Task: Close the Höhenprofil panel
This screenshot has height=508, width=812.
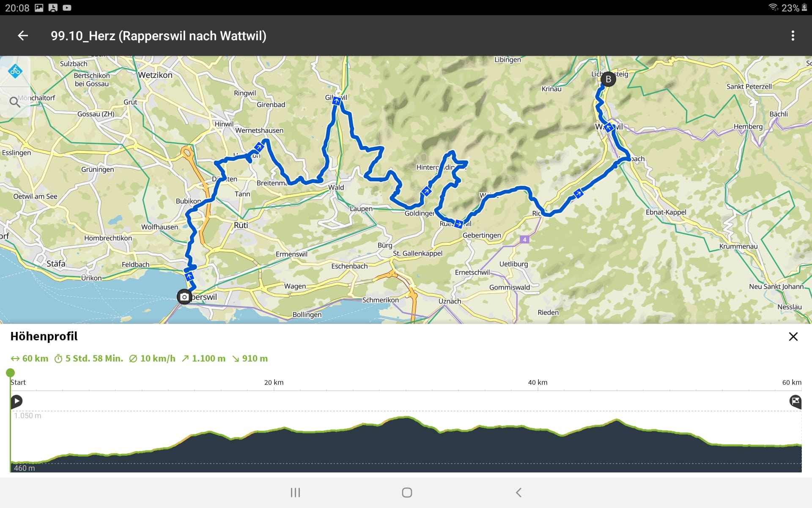Action: coord(793,337)
